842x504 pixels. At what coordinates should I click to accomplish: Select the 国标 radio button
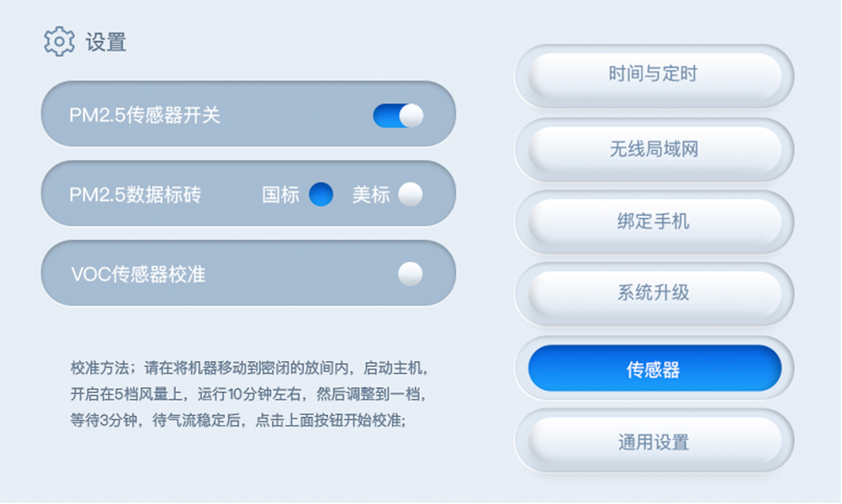pyautogui.click(x=321, y=194)
